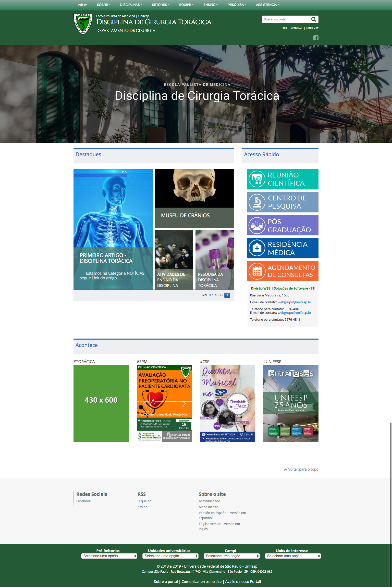This screenshot has width=392, height=587.
Task: Open Atividades de Ensino da Disciplina tile
Action: (x=174, y=260)
